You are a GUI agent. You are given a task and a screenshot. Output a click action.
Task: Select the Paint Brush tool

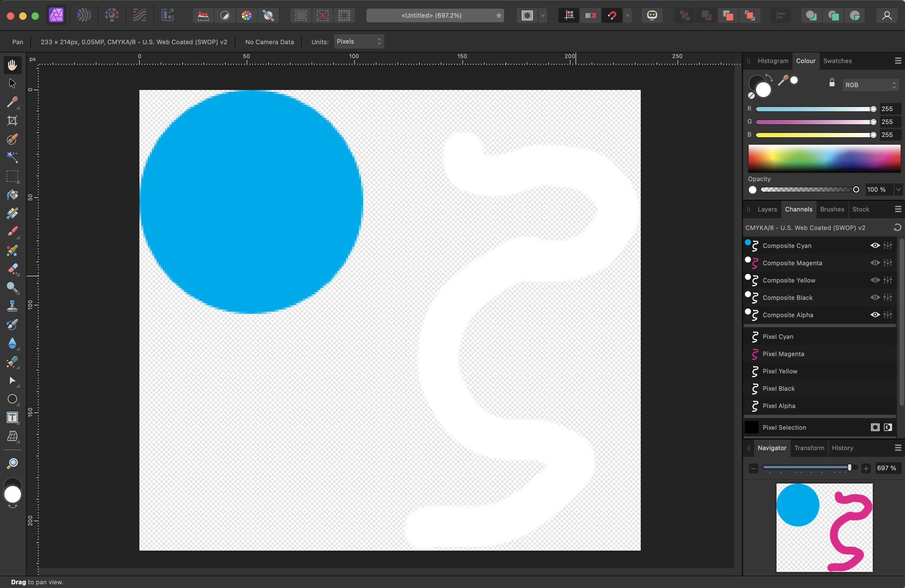[x=12, y=232]
